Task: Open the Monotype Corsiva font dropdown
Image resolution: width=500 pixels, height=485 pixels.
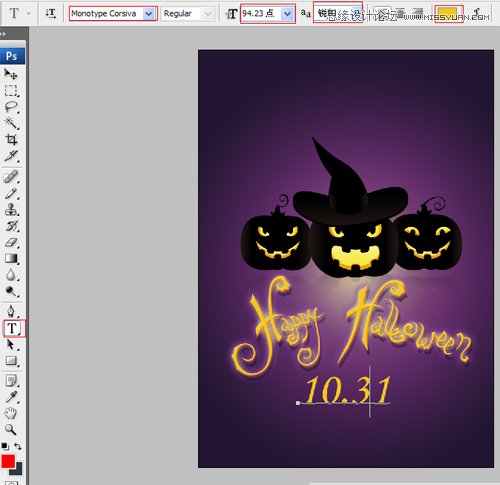Action: pyautogui.click(x=149, y=14)
